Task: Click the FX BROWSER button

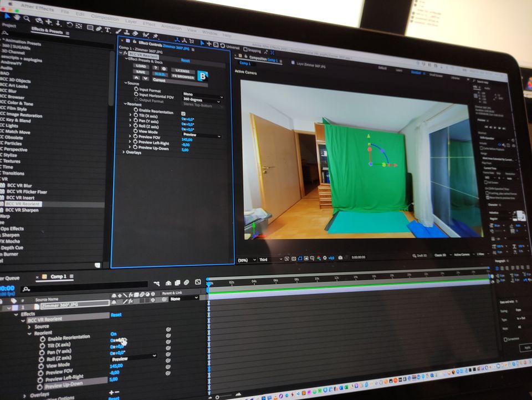Action: pos(182,76)
